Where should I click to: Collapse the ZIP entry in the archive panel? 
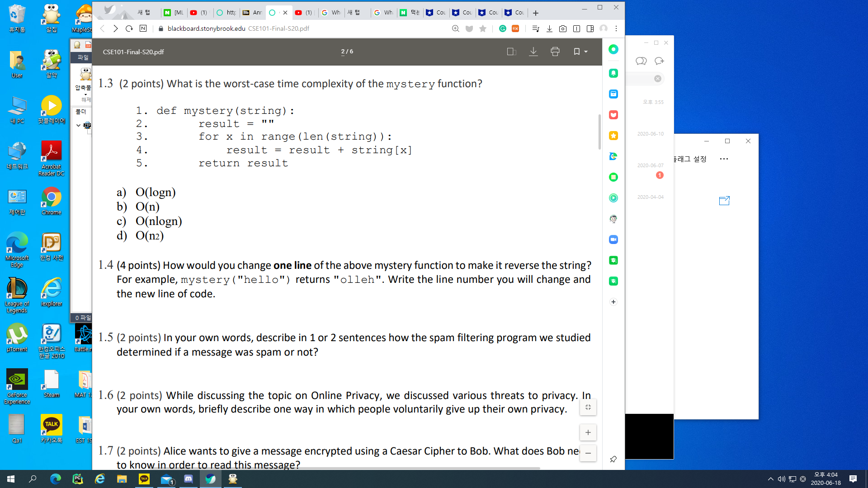(x=78, y=126)
